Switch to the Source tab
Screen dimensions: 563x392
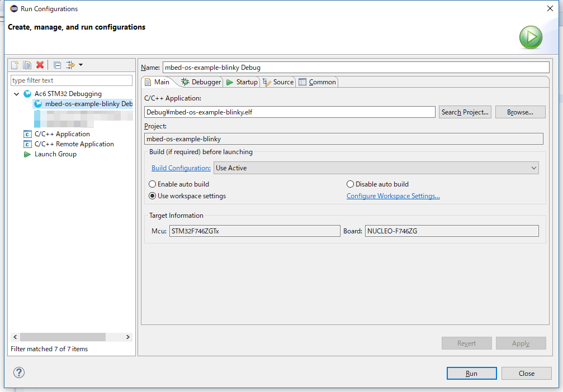278,82
